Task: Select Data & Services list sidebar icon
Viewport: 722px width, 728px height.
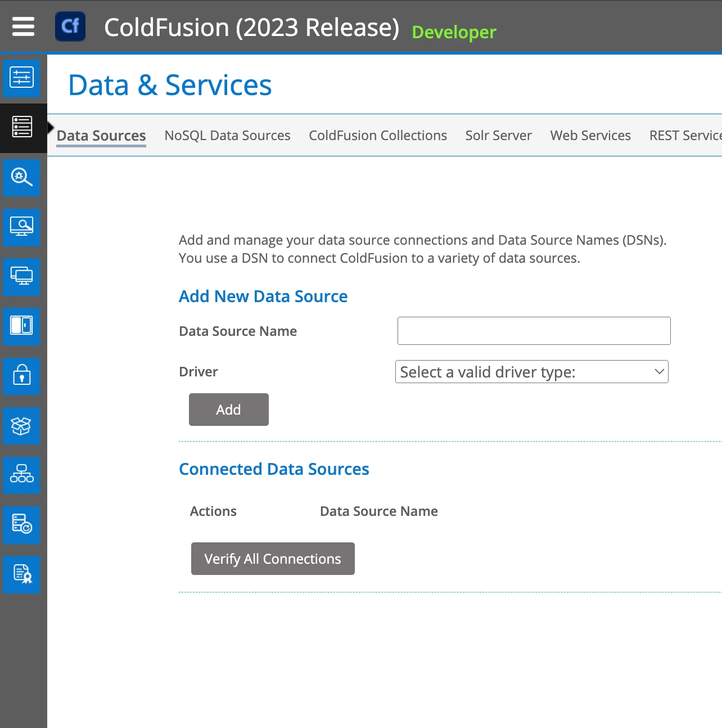Action: click(x=22, y=128)
